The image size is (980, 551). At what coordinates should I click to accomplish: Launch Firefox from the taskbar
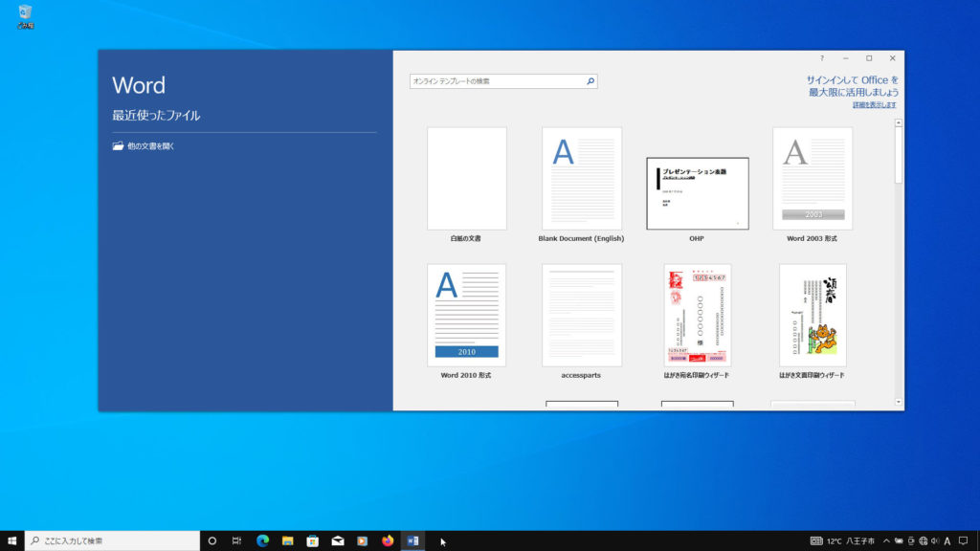click(x=388, y=540)
